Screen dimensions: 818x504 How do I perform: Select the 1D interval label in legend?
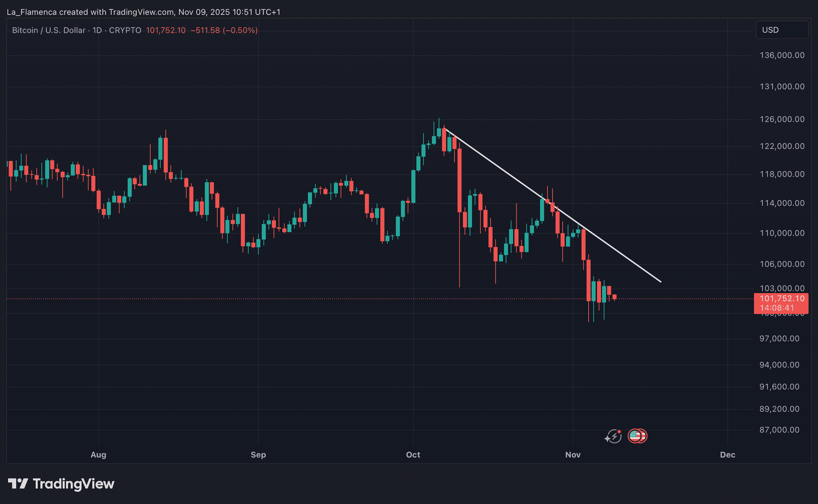pos(97,30)
